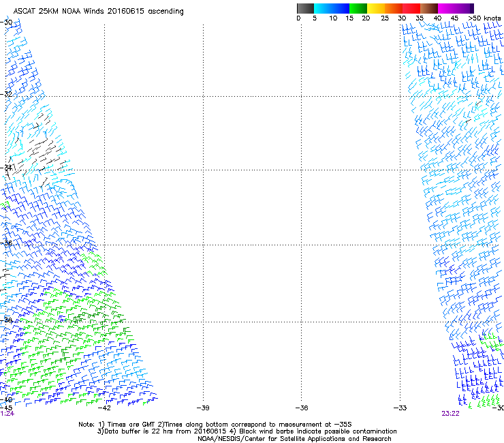Click the '-33' longitude axis label
Viewport: 504px width, 443px height.
click(x=400, y=408)
